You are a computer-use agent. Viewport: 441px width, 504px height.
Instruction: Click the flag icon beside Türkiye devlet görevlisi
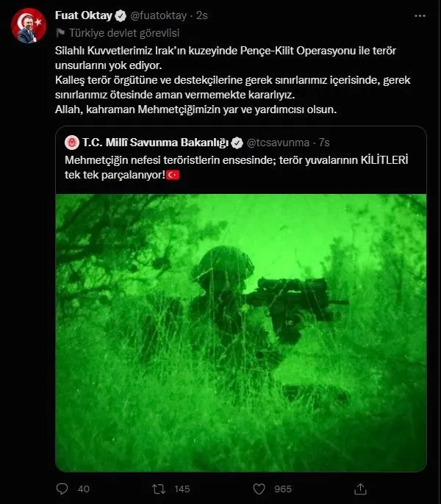tap(60, 33)
